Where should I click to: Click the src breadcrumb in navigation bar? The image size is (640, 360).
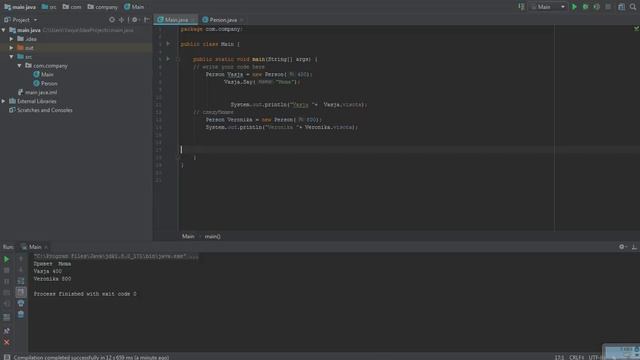click(x=49, y=7)
